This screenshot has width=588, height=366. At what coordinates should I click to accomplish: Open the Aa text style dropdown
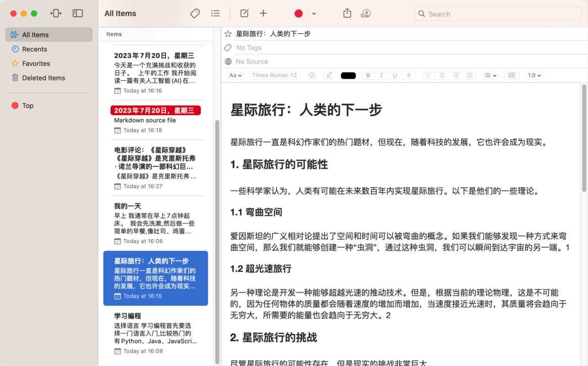coord(235,75)
